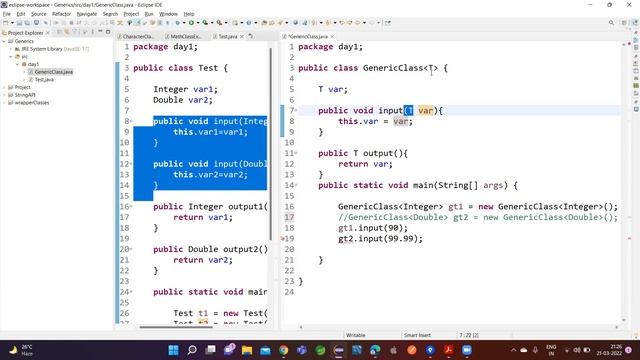Click the Smart Insert status bar entry

[x=417, y=335]
